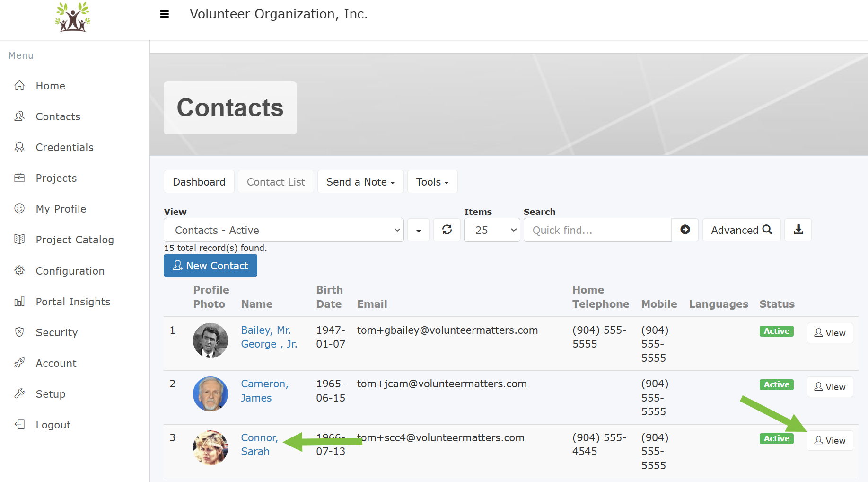Open Projects from the sidebar menu
868x482 pixels.
(56, 178)
